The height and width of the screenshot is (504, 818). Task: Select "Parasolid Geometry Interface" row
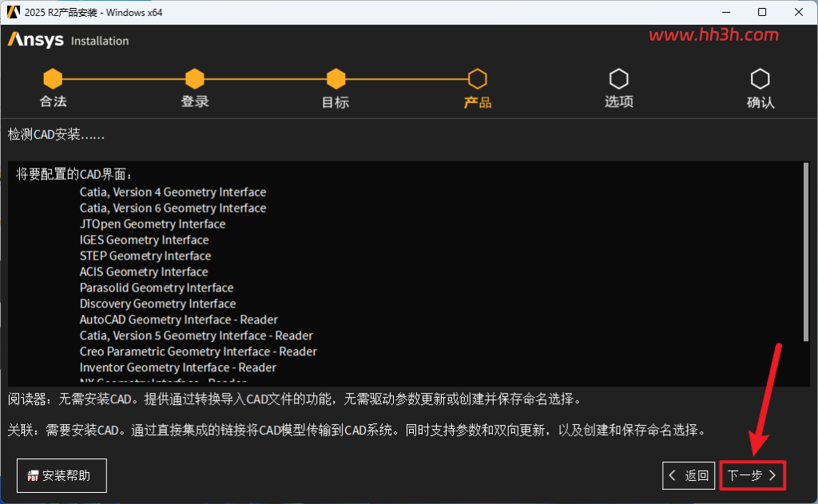tap(157, 288)
